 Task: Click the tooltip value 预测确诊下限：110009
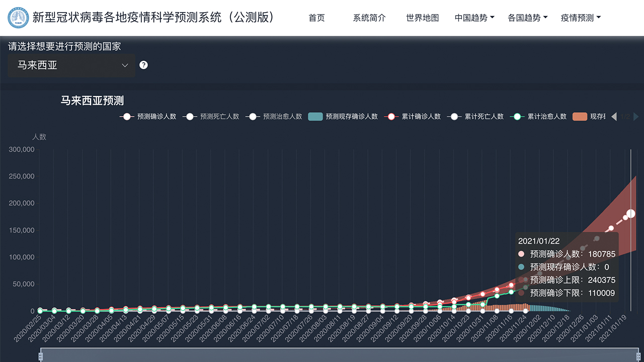click(x=573, y=293)
